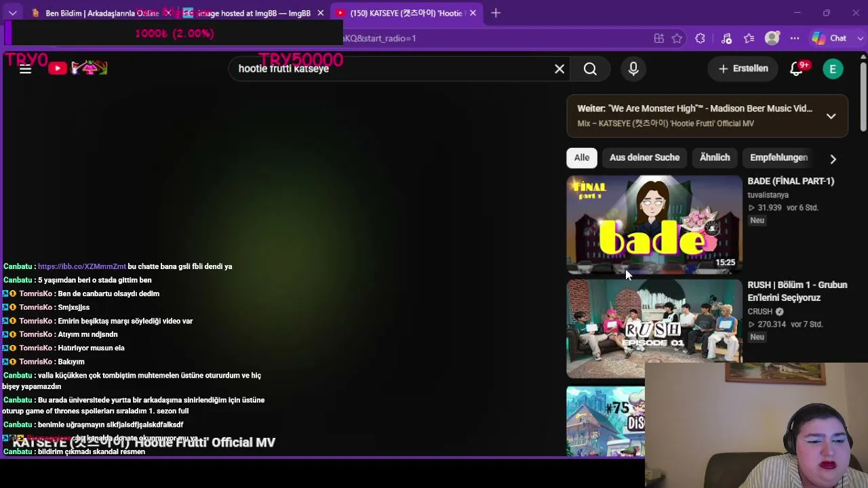Open browser settings ellipsis menu
Screen dimensions: 868x488
[795, 38]
